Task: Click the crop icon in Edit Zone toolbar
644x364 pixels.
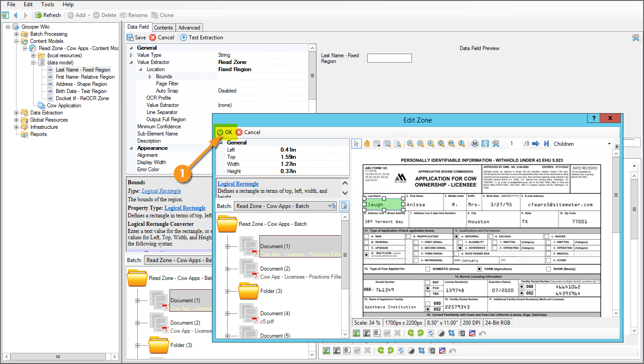Action: pyautogui.click(x=451, y=333)
